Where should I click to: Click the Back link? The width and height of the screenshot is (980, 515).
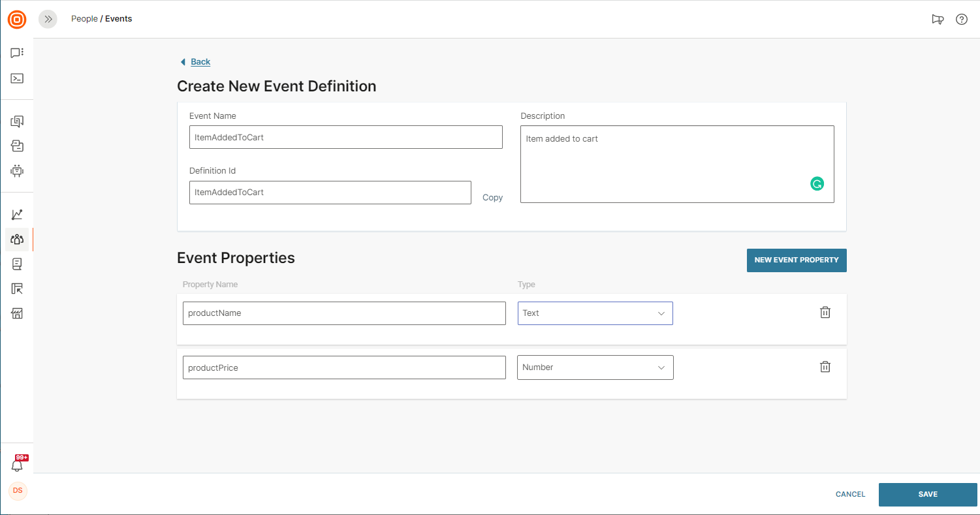pyautogui.click(x=200, y=62)
